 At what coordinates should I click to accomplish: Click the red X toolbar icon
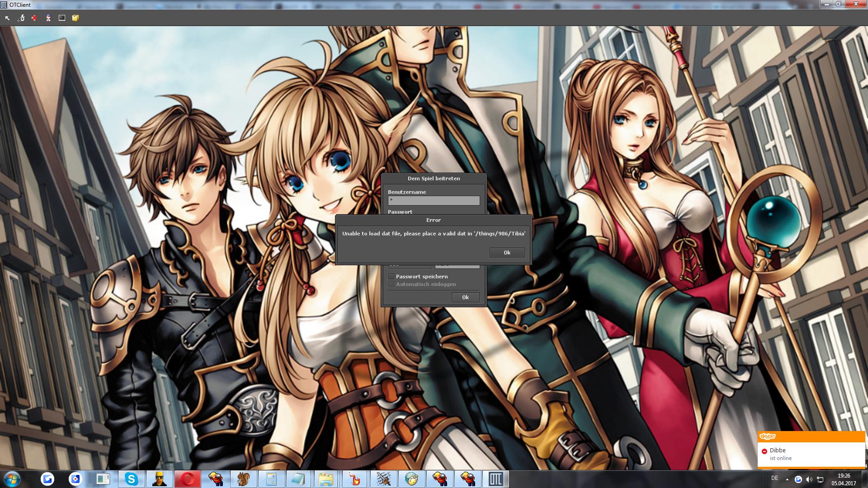pyautogui.click(x=34, y=18)
